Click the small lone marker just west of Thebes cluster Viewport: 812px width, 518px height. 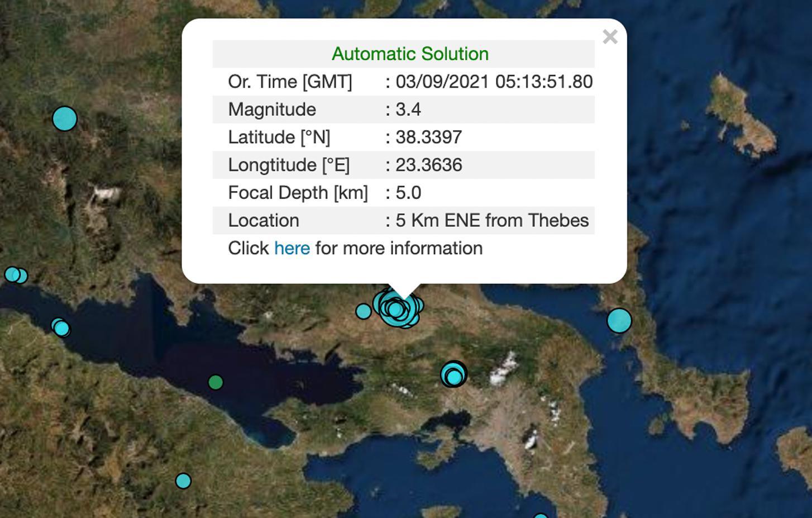click(x=364, y=311)
